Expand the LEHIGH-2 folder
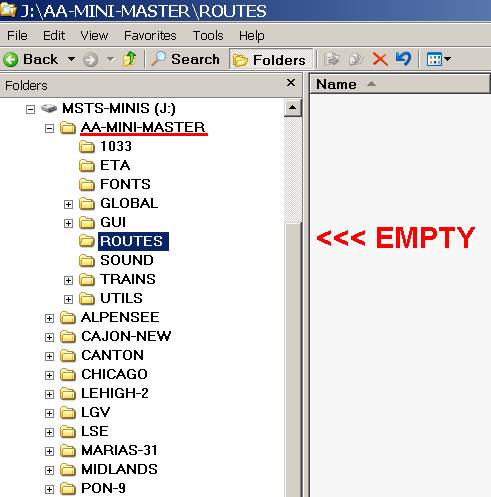Viewport: 491px width, 497px height. point(49,394)
